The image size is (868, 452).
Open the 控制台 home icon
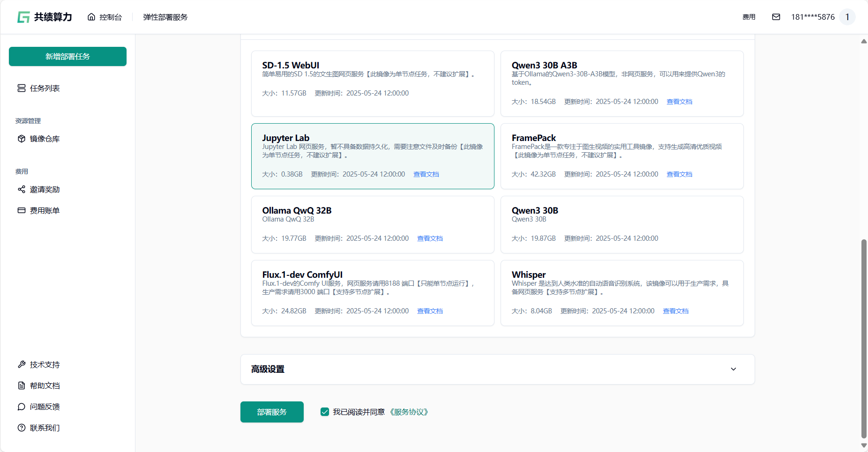91,17
